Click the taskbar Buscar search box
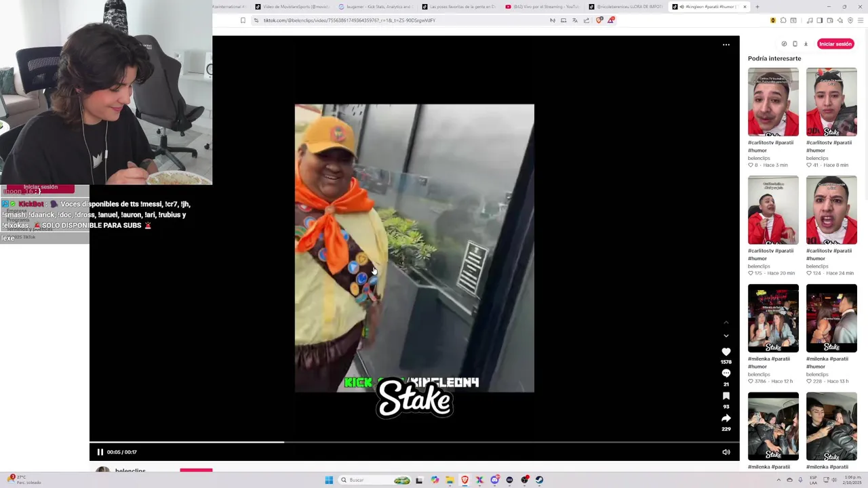This screenshot has width=868, height=488. tap(374, 480)
